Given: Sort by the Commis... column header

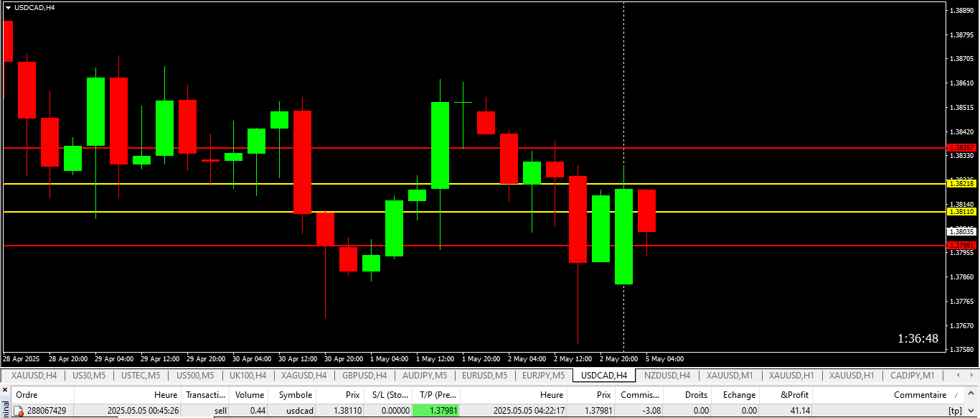Looking at the screenshot, I should 640,395.
